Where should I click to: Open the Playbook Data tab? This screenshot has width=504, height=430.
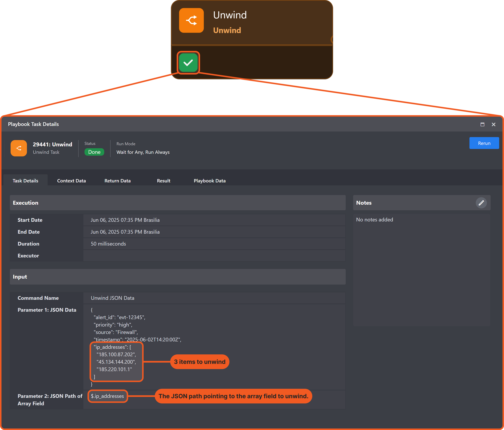[209, 181]
